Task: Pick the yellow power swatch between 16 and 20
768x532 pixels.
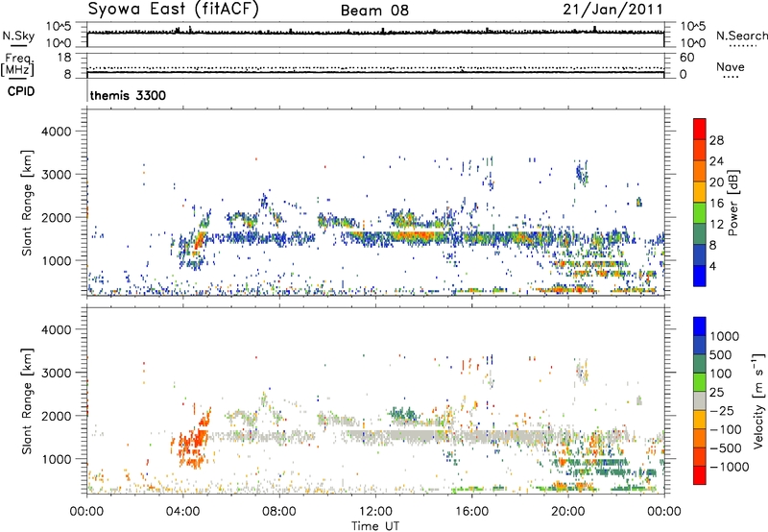Action: coord(700,192)
